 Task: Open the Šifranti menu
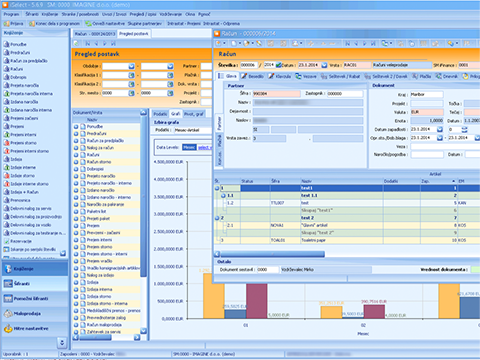32,14
